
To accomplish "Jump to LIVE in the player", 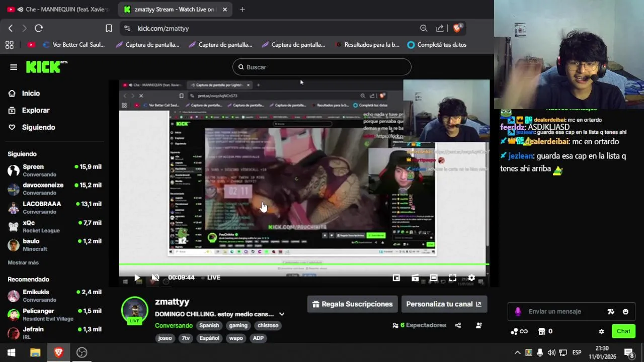I will click(211, 278).
